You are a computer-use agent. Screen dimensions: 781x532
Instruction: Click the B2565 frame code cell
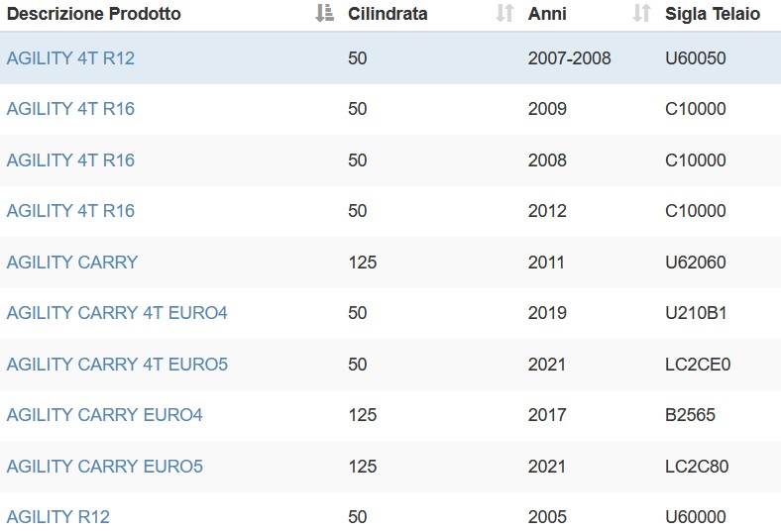point(690,415)
